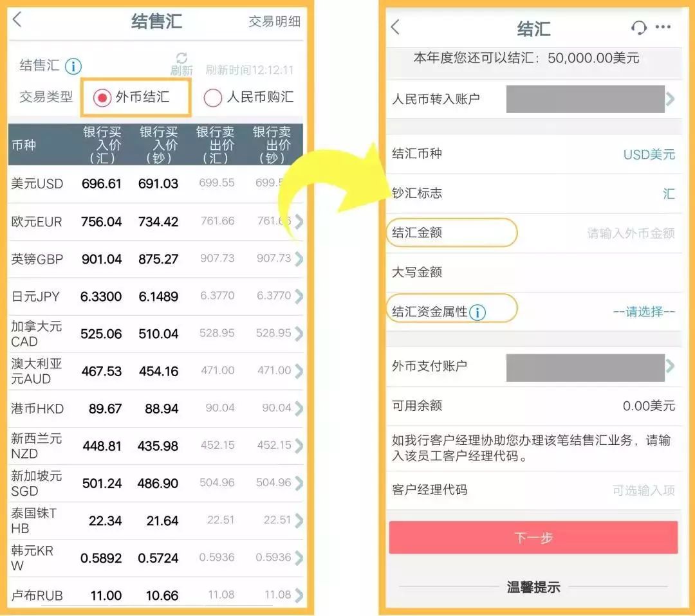Screen dimensions: 695x616
Task: Click the USD cash buy rate 691.03
Action: pyautogui.click(x=158, y=183)
